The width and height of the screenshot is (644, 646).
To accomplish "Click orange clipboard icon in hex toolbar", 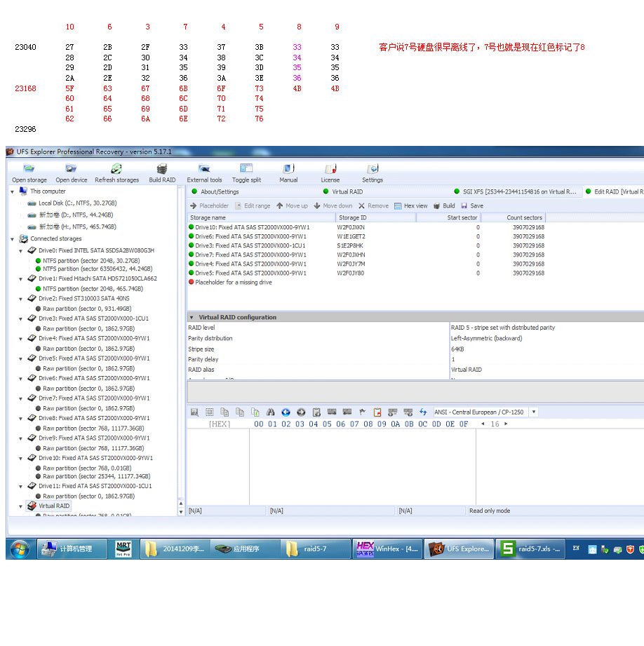I will pyautogui.click(x=377, y=412).
